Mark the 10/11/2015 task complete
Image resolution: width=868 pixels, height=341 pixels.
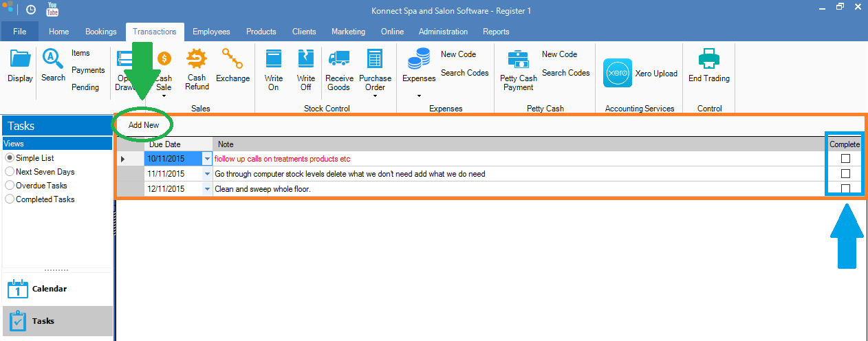[x=846, y=159]
